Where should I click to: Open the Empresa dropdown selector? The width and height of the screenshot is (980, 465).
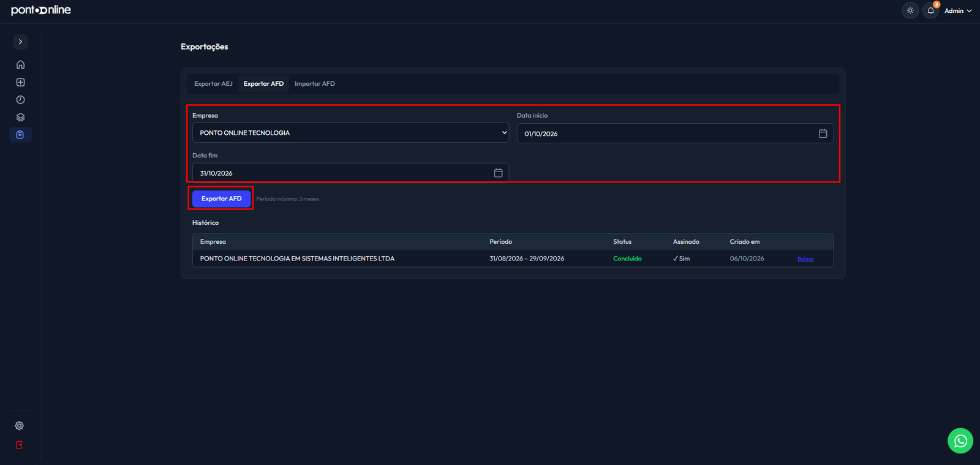[350, 133]
